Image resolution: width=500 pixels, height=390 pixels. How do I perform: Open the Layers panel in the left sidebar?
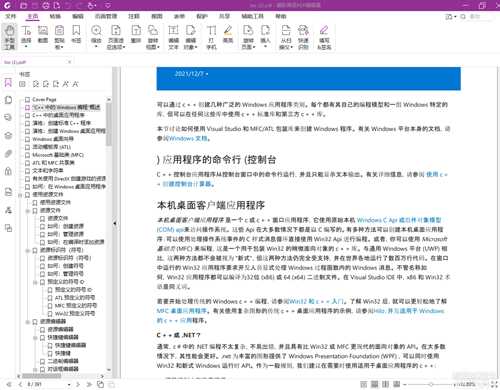point(8,135)
